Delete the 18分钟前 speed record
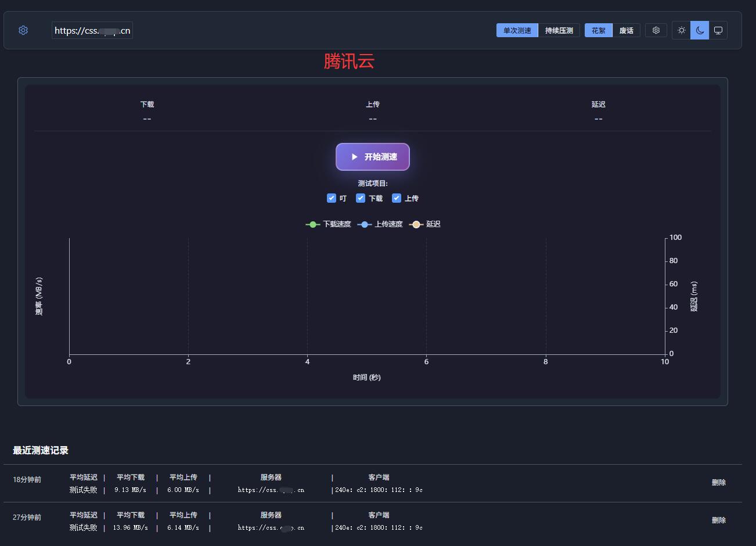The width and height of the screenshot is (756, 546). point(718,482)
